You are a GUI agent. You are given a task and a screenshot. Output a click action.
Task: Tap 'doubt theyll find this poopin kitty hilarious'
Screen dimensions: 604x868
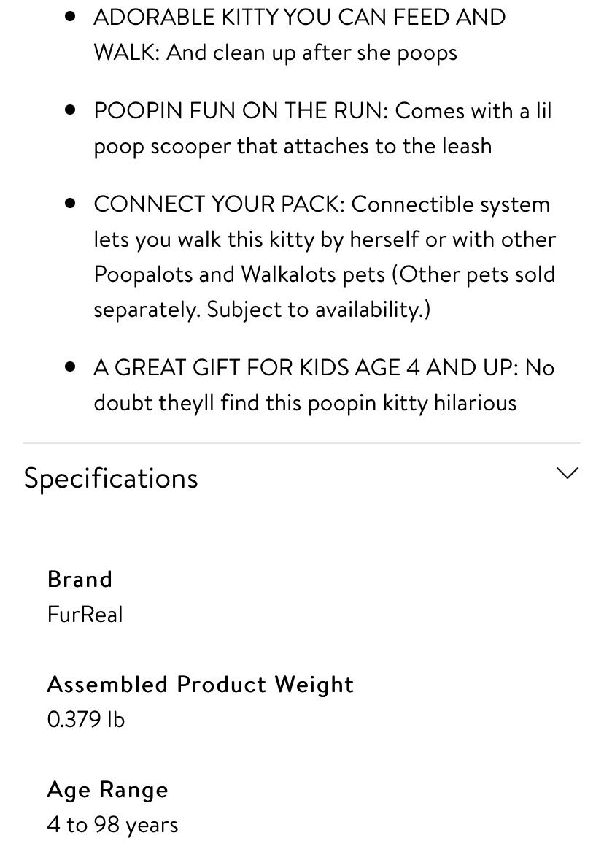[x=306, y=403]
